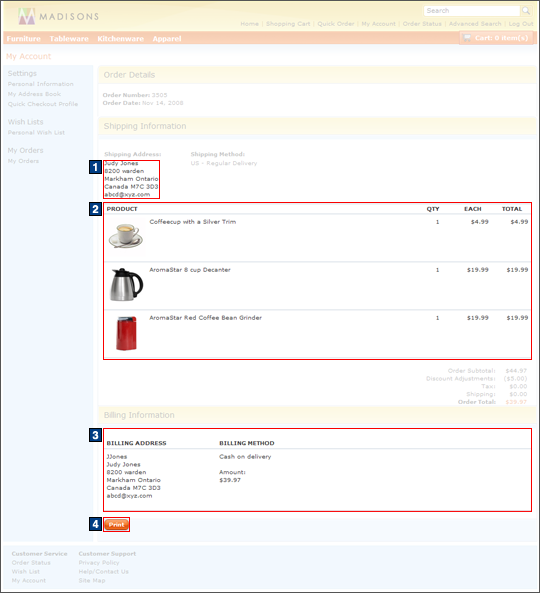The width and height of the screenshot is (540, 593).
Task: Open the Kitchenware category
Action: pyautogui.click(x=120, y=39)
